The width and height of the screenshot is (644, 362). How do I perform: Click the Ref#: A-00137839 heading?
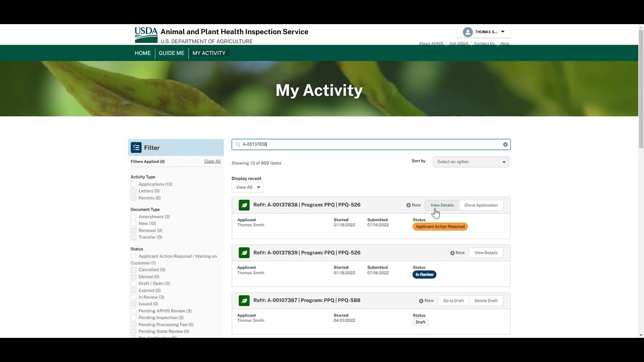307,253
